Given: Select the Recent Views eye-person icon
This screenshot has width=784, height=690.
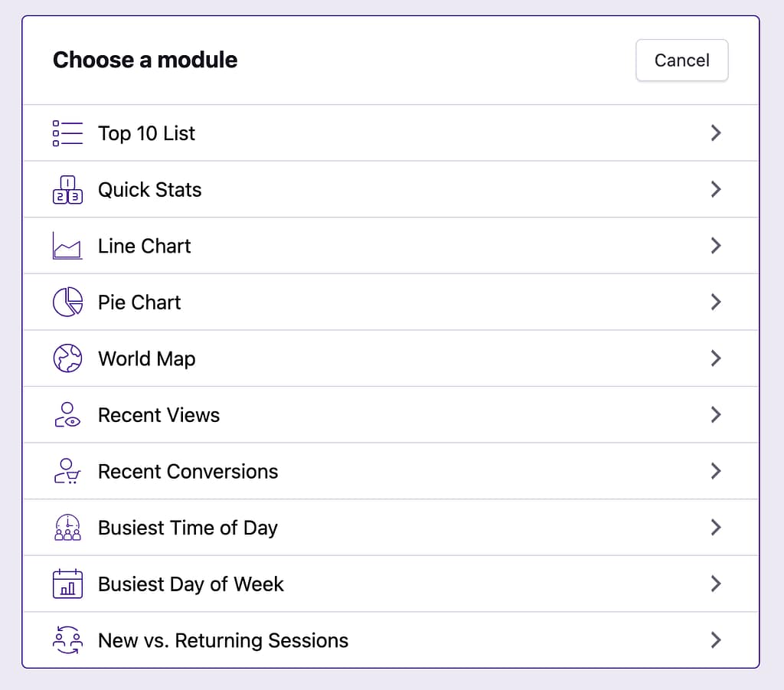Looking at the screenshot, I should coord(67,414).
